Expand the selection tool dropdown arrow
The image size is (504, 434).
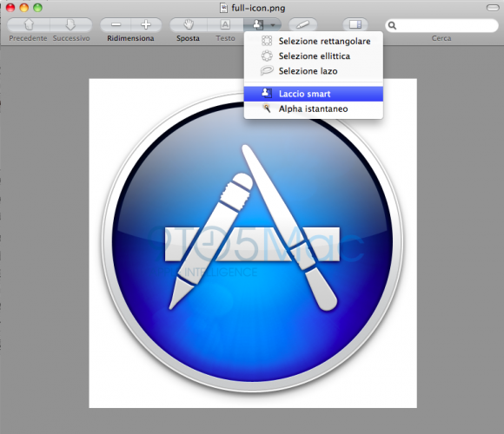coord(273,25)
